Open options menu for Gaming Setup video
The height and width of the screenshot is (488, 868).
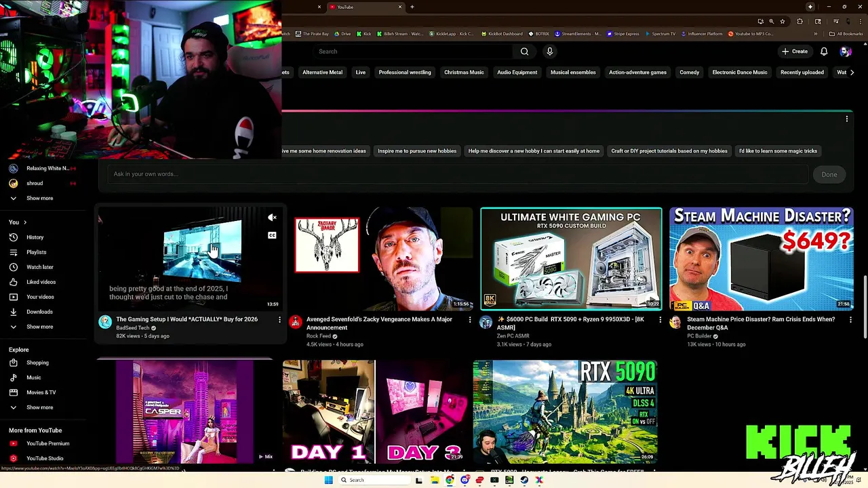279,320
